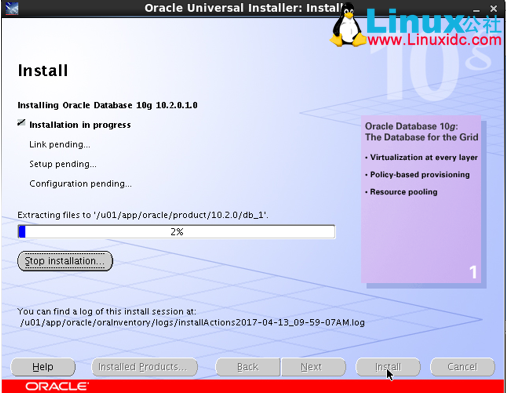Click the Oracle logo in footer
Image resolution: width=506 pixels, height=393 pixels.
point(57,386)
